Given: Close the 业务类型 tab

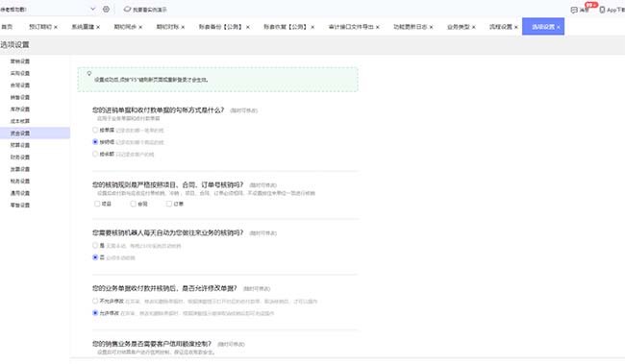Looking at the screenshot, I should click(473, 27).
